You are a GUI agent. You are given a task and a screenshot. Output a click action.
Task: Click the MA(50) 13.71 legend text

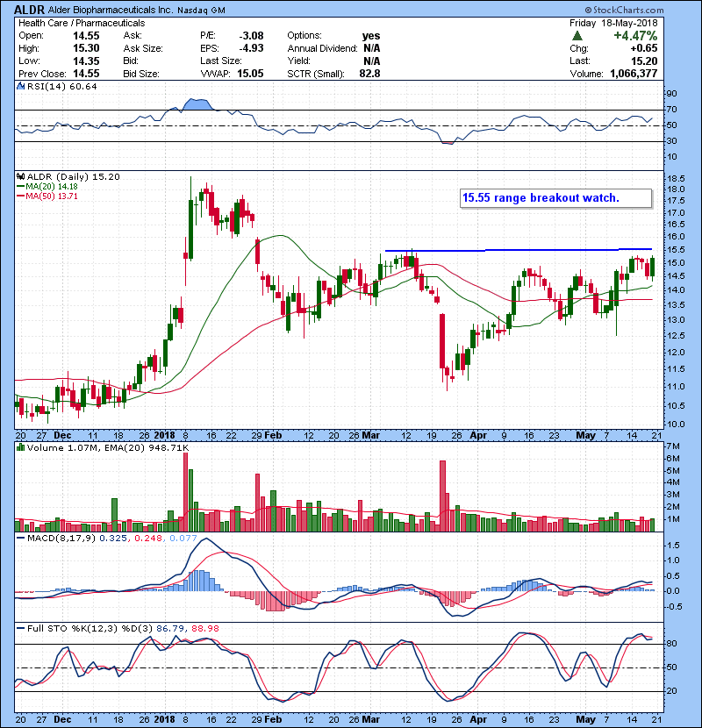(x=52, y=196)
